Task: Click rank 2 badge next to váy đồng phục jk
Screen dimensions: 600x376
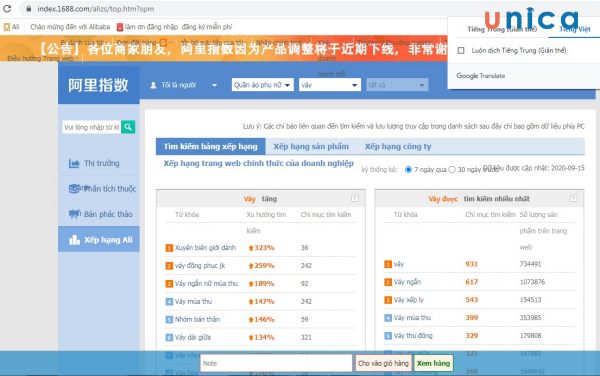Action: (169, 265)
